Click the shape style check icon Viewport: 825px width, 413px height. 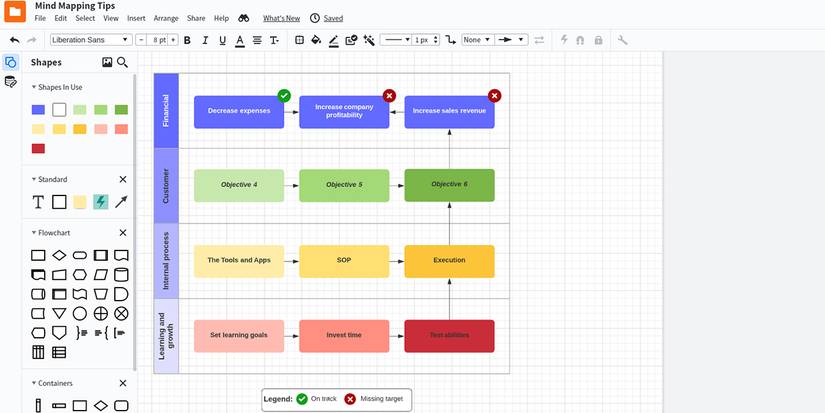point(351,40)
